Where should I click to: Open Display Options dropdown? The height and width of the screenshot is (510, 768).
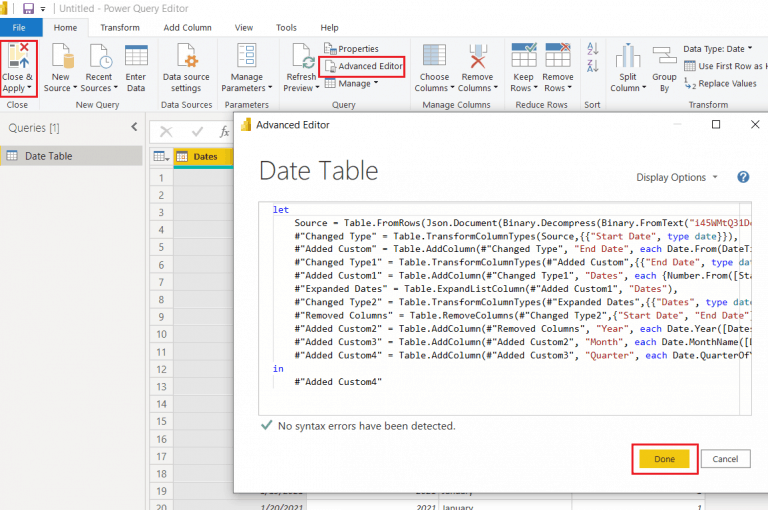(x=677, y=177)
